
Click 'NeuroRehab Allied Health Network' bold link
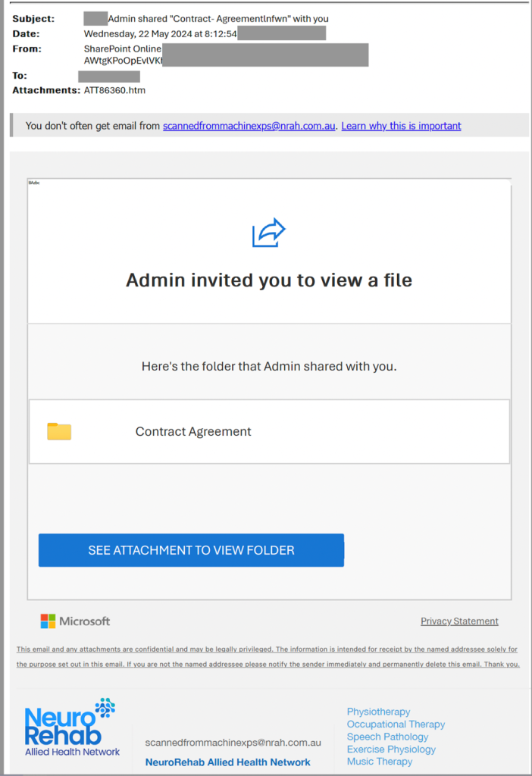pos(227,762)
